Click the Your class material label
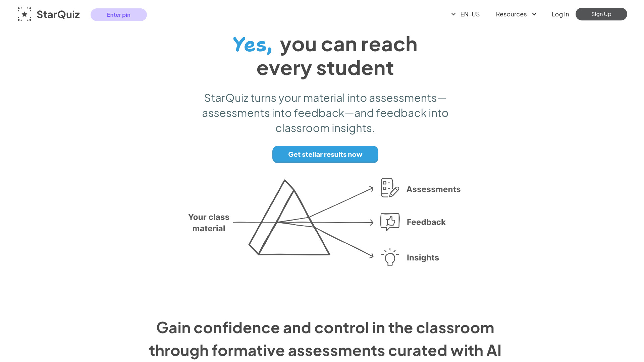644x362 pixels. [x=208, y=222]
